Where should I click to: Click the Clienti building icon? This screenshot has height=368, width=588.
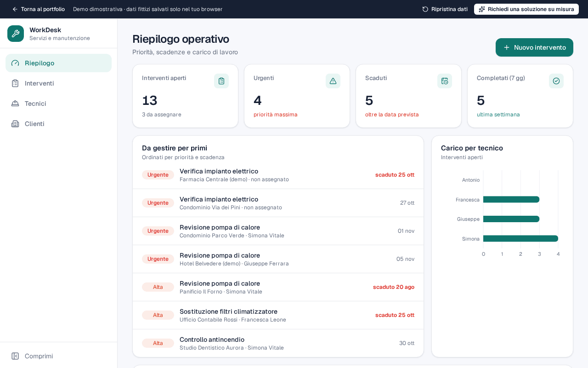click(15, 124)
